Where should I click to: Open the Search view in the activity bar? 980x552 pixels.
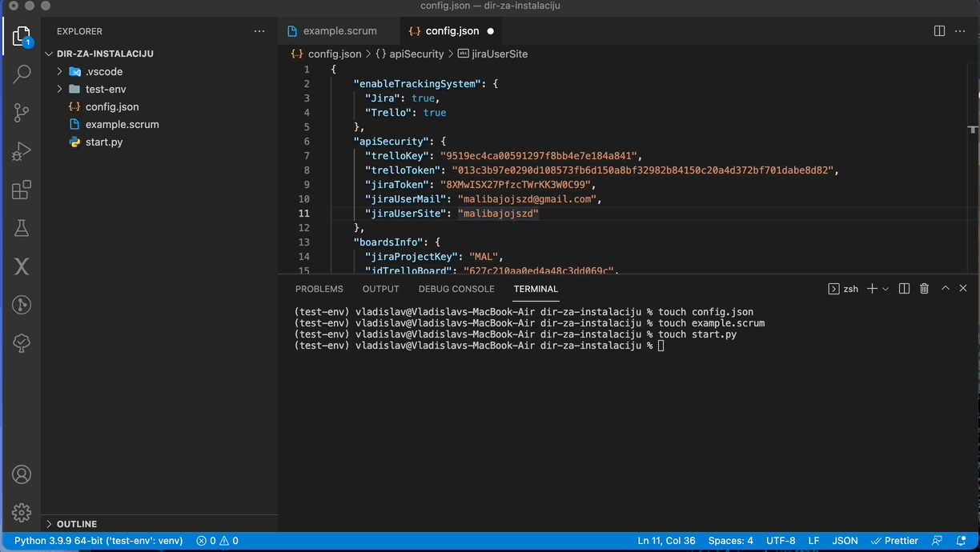pyautogui.click(x=22, y=74)
